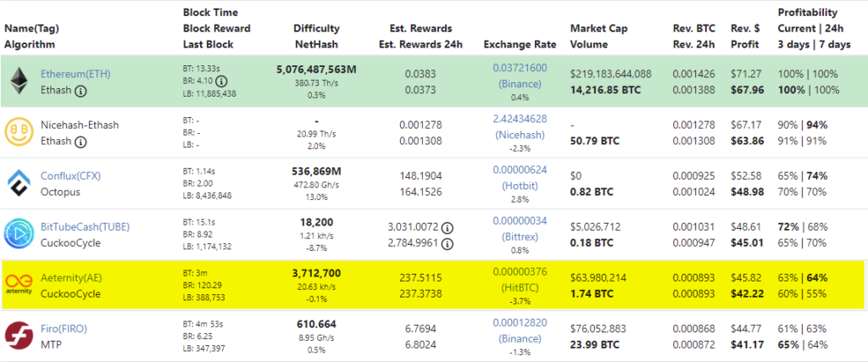Image resolution: width=868 pixels, height=362 pixels.
Task: Open the Conflux(CFX) coin link
Action: (x=71, y=176)
